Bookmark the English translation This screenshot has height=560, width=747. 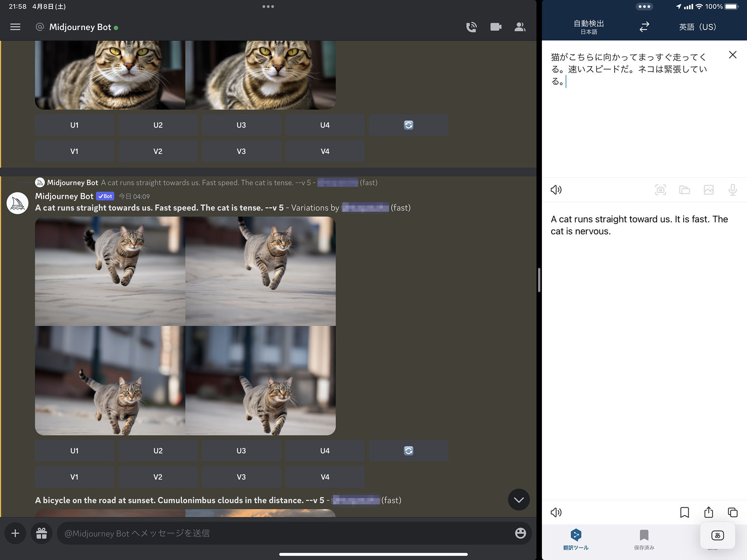684,513
